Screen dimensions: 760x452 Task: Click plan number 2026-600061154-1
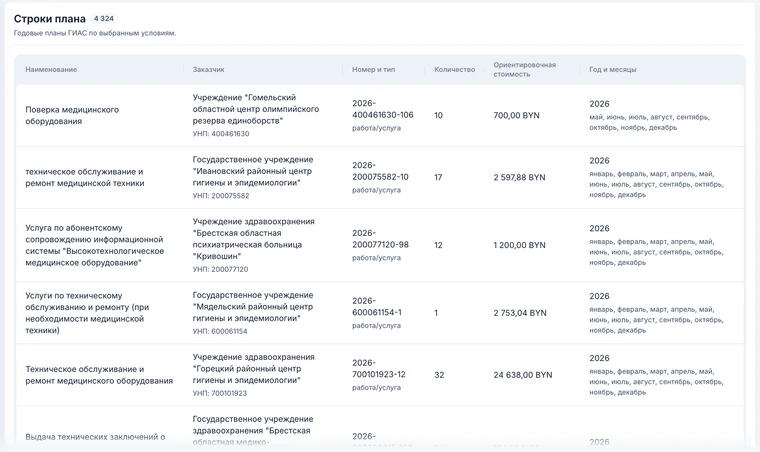(377, 307)
